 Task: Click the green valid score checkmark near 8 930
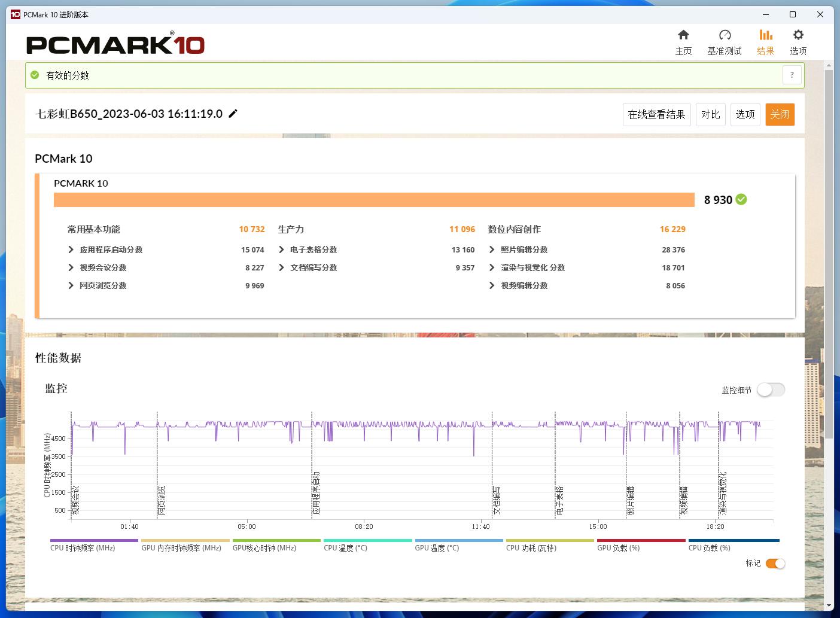click(741, 200)
